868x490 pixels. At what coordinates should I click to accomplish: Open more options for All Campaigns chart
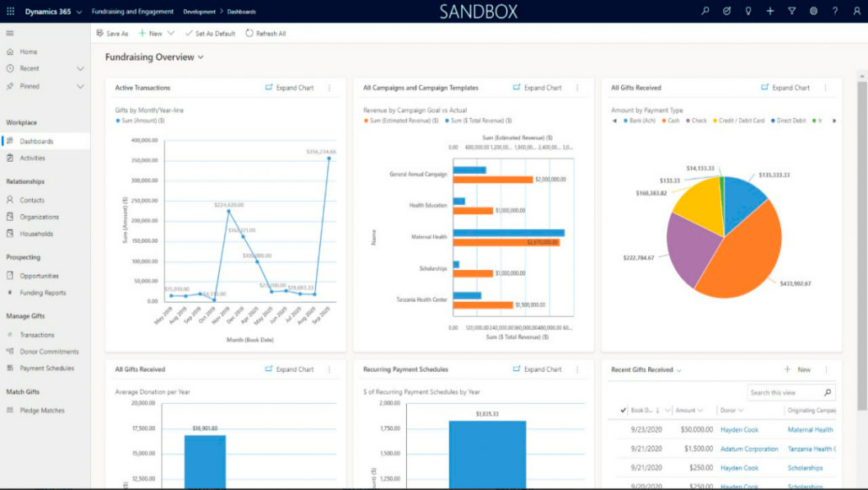577,88
